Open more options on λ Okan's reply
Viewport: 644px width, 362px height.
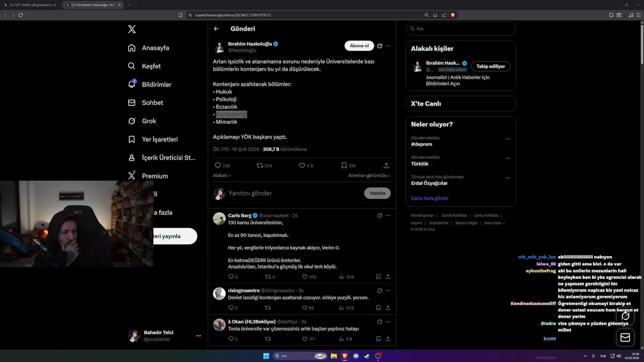pyautogui.click(x=388, y=321)
